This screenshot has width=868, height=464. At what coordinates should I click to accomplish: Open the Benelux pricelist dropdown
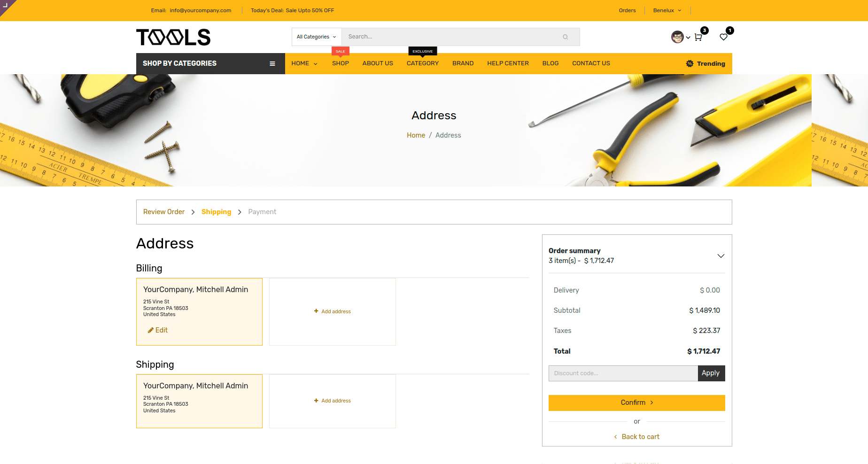667,10
